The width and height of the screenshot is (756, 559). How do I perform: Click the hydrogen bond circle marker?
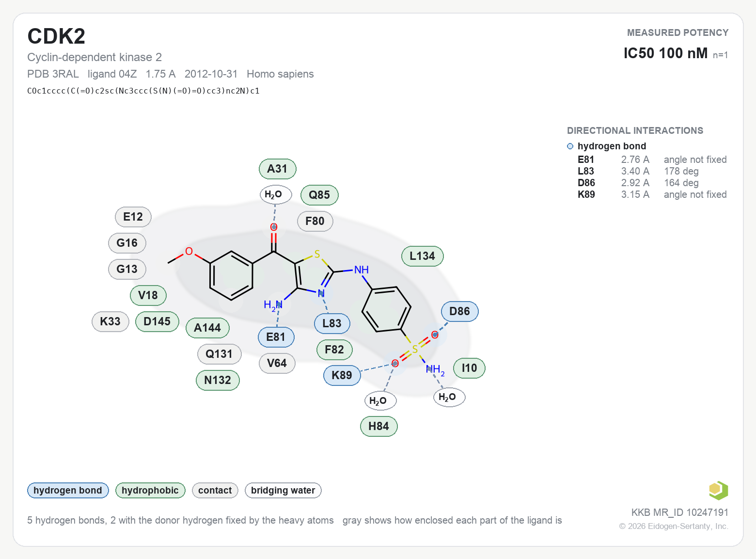570,146
